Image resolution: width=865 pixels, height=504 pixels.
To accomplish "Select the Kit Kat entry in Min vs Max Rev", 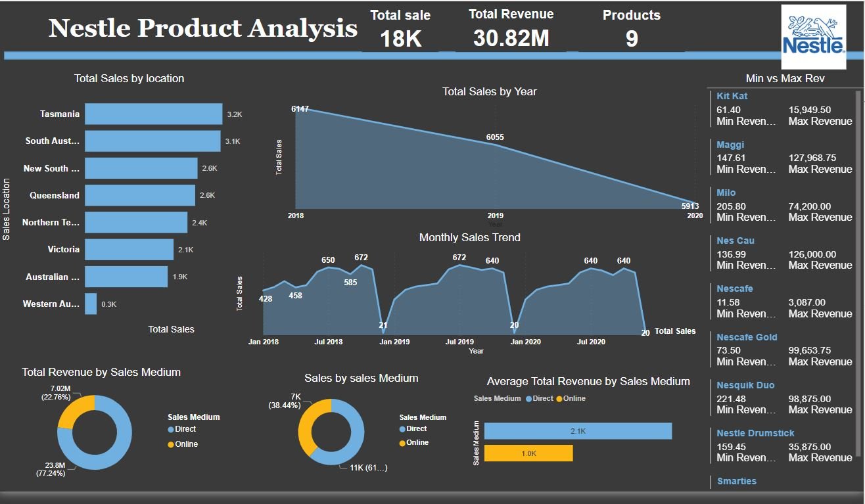I will [732, 96].
